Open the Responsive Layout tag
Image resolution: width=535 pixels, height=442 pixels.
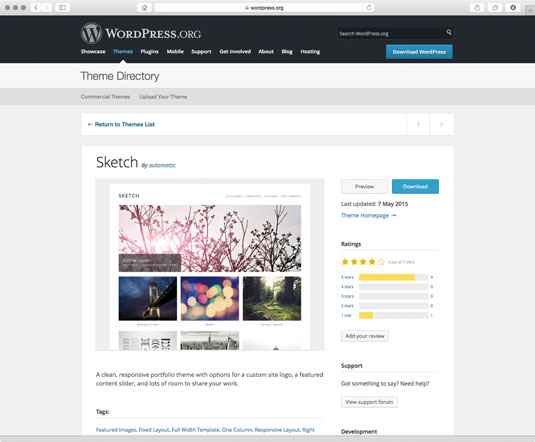277,430
